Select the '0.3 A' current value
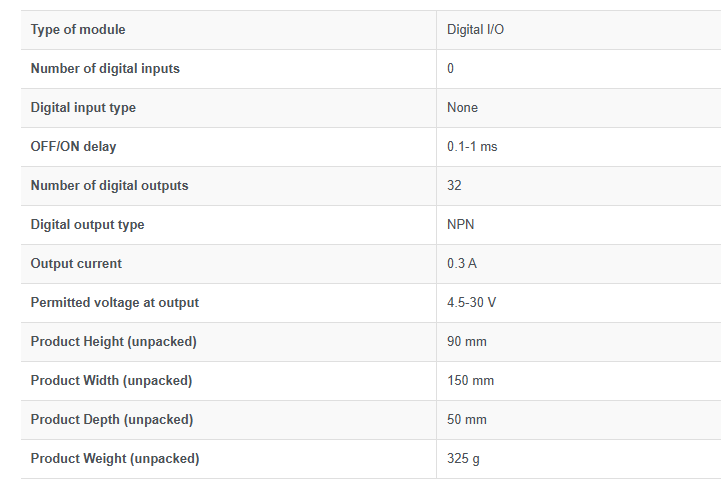This screenshot has width=721, height=501. [463, 264]
